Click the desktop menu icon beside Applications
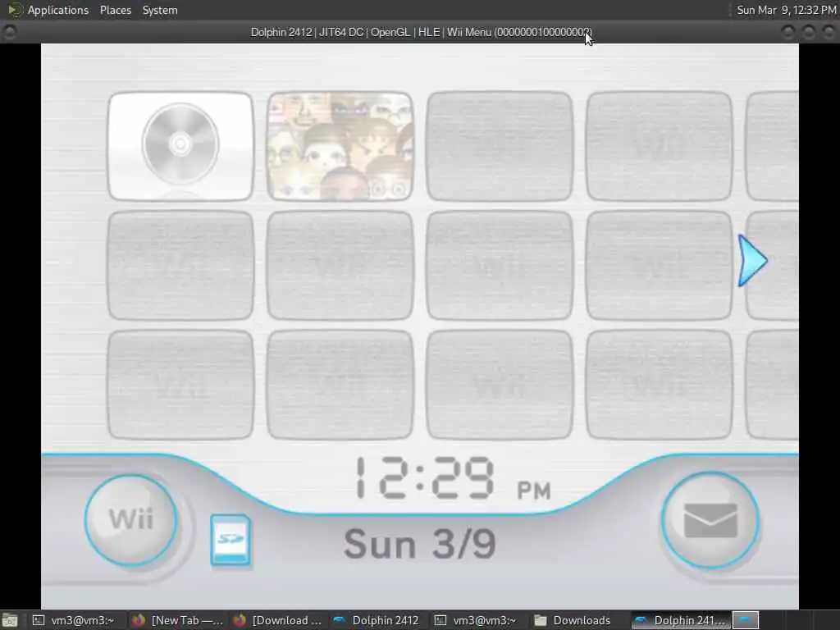The height and width of the screenshot is (630, 840). pyautogui.click(x=15, y=10)
